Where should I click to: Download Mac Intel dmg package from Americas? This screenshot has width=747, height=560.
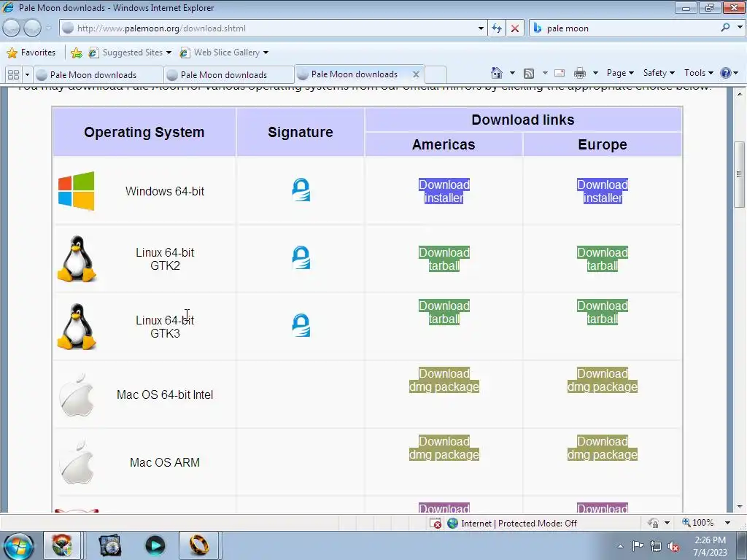point(444,380)
